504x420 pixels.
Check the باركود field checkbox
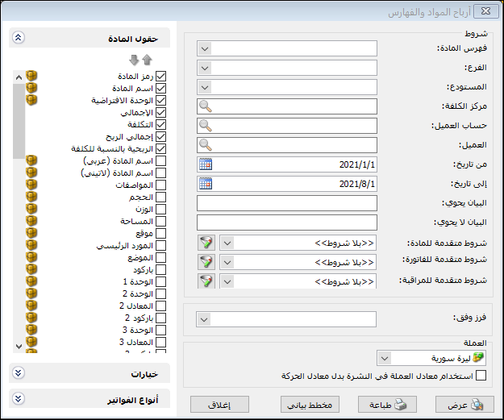coord(160,269)
